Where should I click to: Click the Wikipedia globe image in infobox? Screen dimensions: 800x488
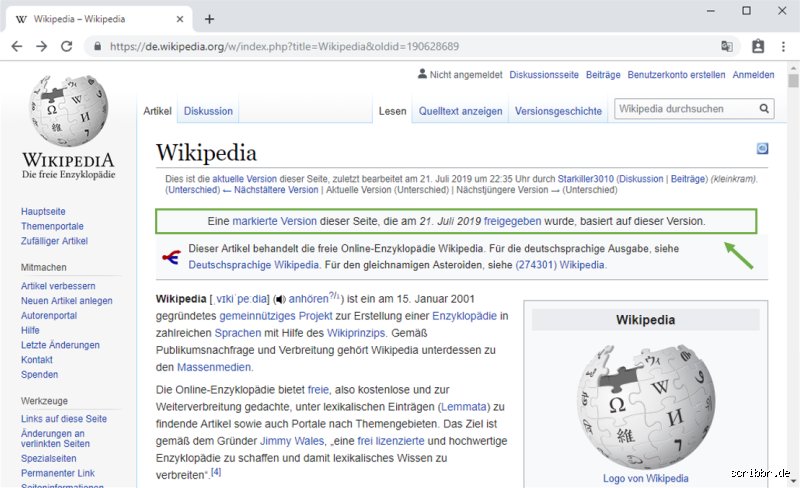645,406
